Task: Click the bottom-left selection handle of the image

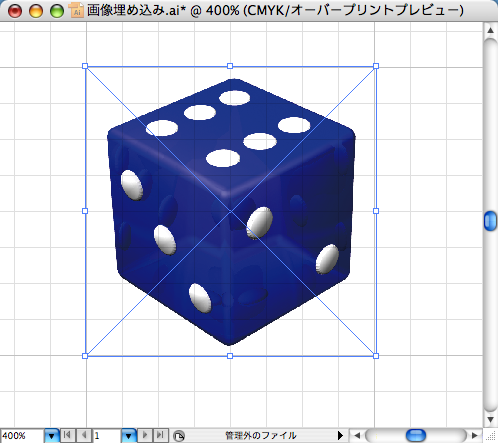Action: [x=85, y=356]
